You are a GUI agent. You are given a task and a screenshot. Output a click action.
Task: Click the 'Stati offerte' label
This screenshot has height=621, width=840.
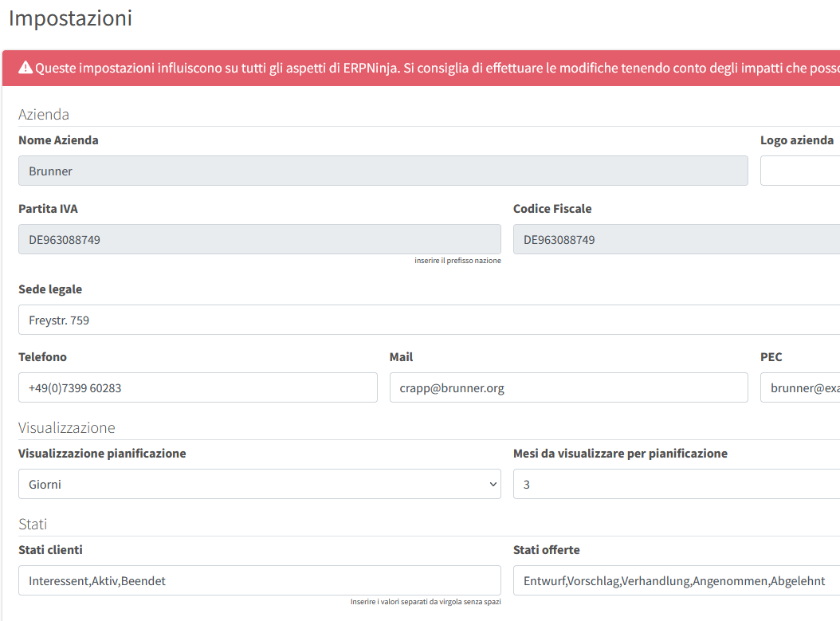(x=547, y=550)
